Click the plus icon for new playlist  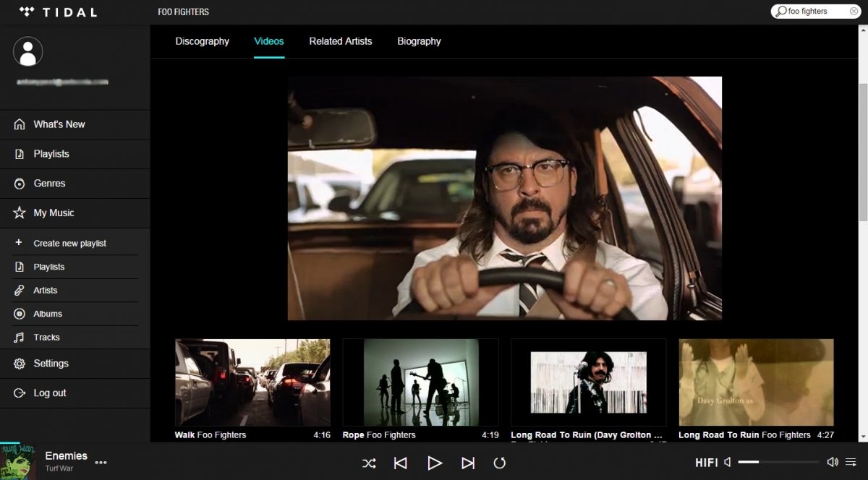click(19, 243)
